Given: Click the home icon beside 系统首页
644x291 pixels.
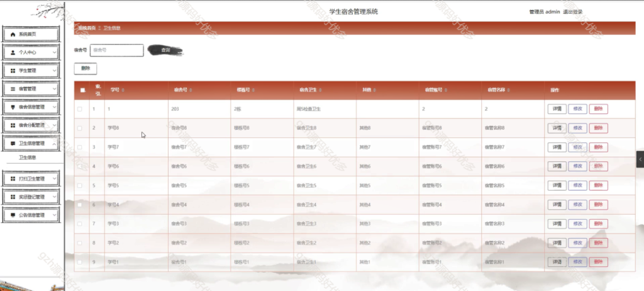Looking at the screenshot, I should point(13,35).
